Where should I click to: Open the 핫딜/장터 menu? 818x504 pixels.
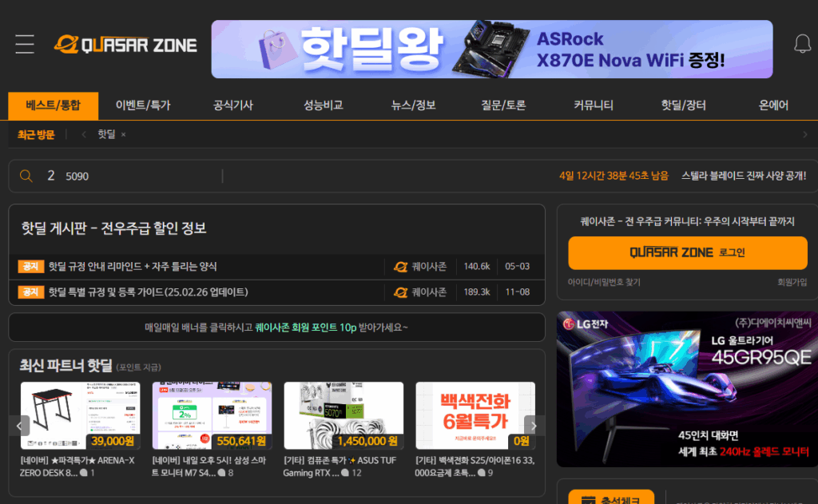(684, 105)
